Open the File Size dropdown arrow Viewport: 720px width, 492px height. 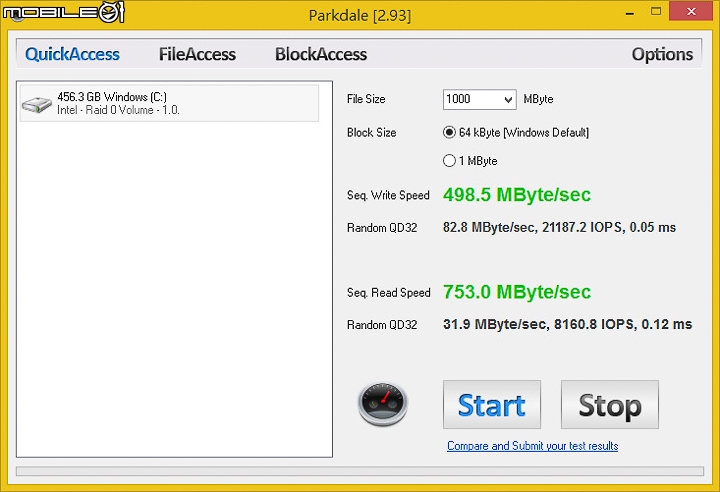508,100
